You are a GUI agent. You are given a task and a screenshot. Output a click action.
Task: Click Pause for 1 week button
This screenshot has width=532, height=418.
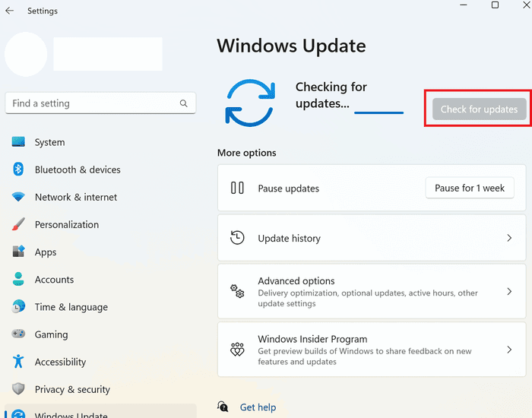[470, 188]
